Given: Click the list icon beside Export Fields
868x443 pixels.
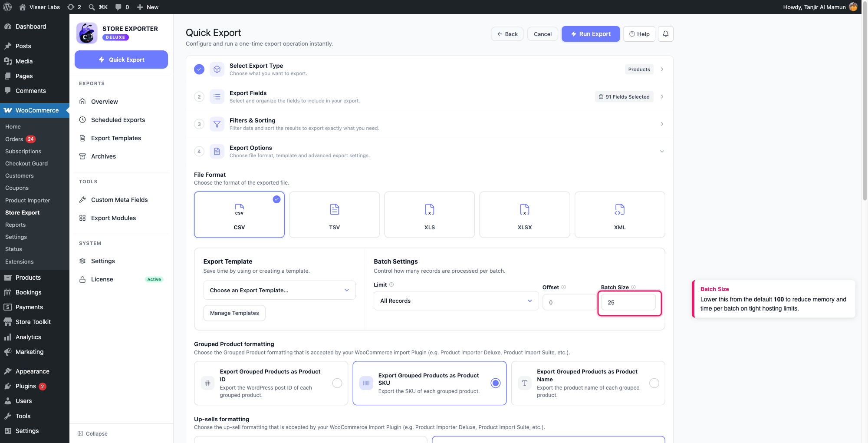Looking at the screenshot, I should [217, 96].
